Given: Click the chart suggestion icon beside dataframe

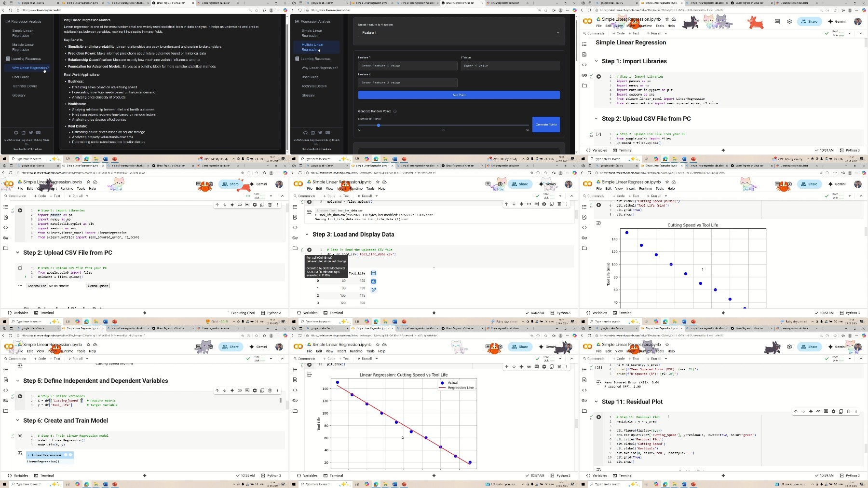Looking at the screenshot, I should click(373, 281).
